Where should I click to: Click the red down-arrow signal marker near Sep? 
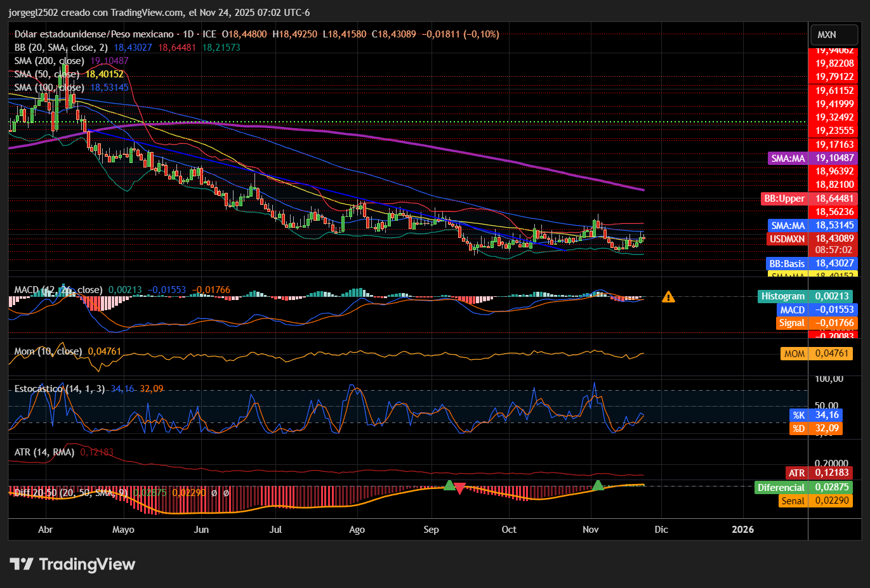coord(459,488)
